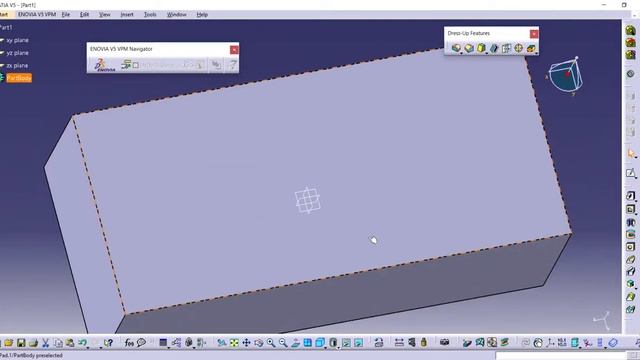Viewport: 640px width, 360px height.
Task: Select yz plane in the tree
Action: (x=18, y=53)
